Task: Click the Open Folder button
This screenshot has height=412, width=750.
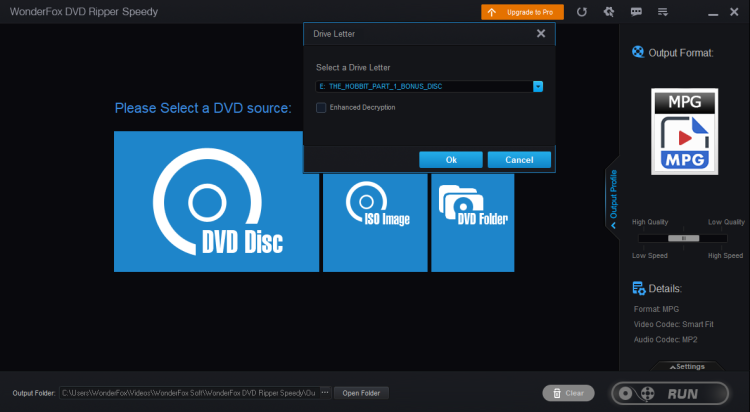Action: point(361,393)
